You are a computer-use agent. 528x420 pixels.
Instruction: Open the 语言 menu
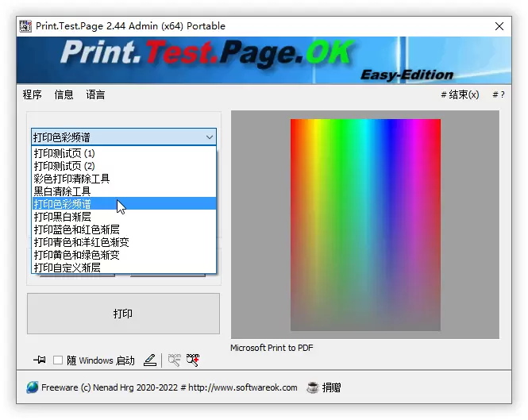click(x=95, y=94)
